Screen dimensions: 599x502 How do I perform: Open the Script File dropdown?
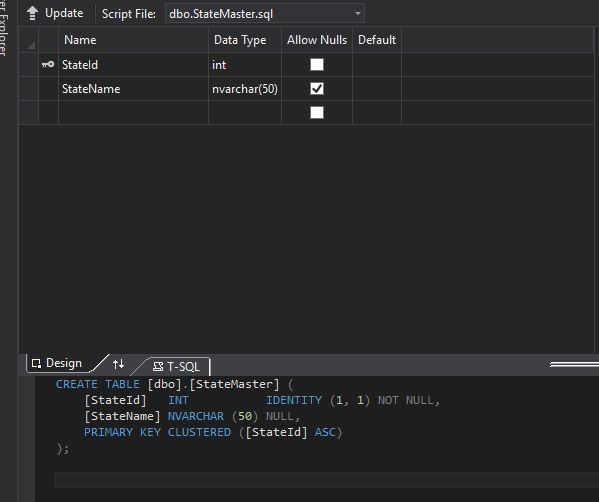point(358,14)
